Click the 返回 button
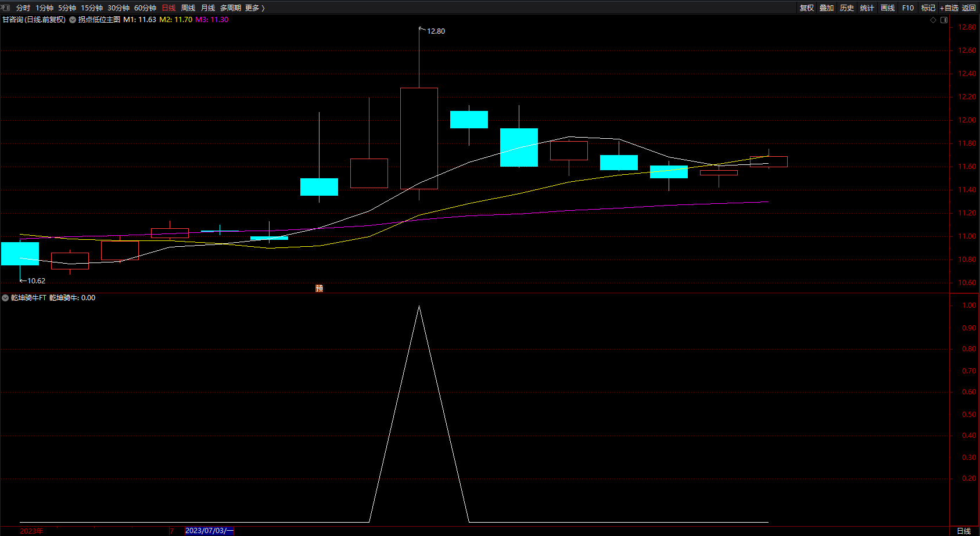 point(968,8)
